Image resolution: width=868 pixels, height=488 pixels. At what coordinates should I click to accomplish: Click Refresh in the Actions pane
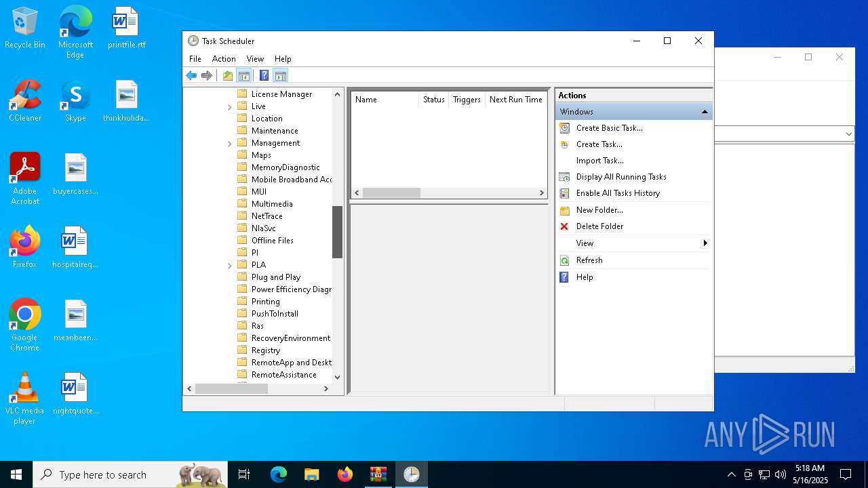point(589,260)
